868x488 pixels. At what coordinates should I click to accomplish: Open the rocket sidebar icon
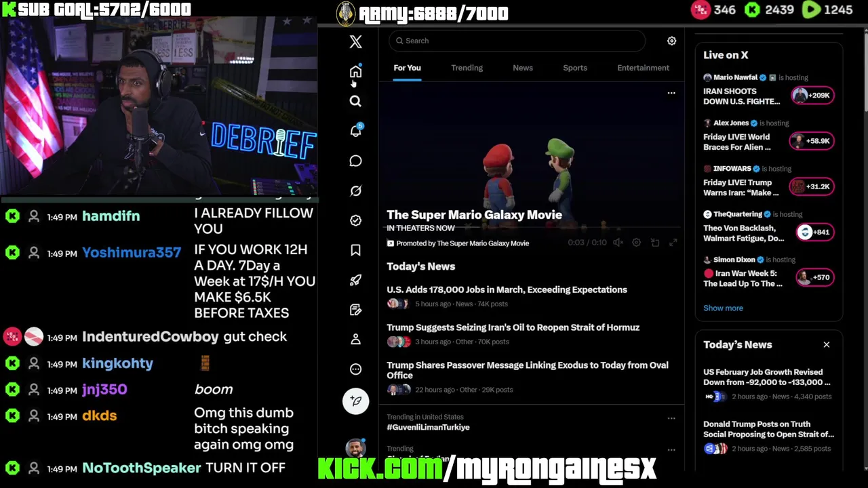point(355,280)
